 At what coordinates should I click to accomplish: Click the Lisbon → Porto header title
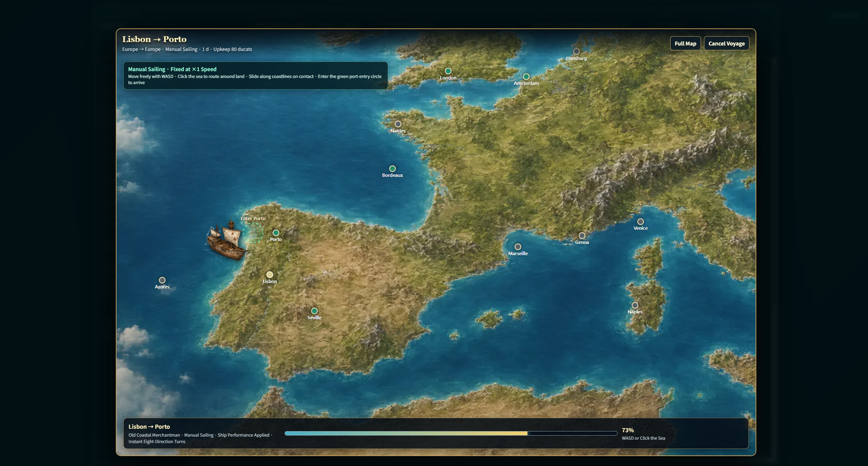[154, 39]
